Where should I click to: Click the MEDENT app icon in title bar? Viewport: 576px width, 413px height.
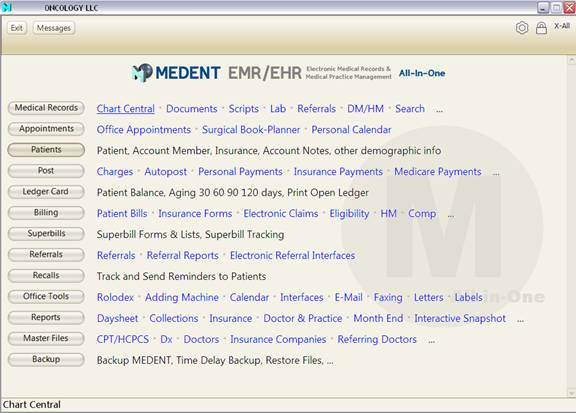7,7
